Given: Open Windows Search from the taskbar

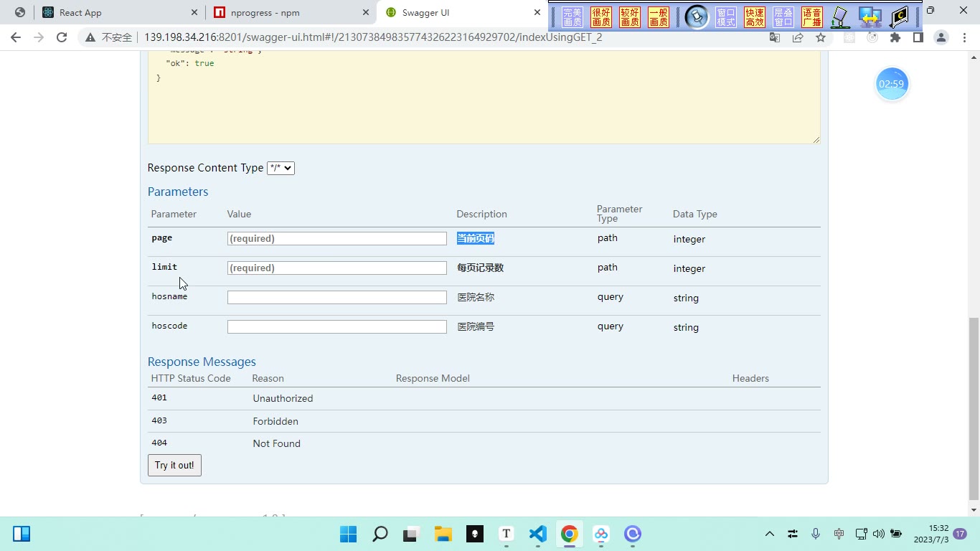Looking at the screenshot, I should pos(380,534).
